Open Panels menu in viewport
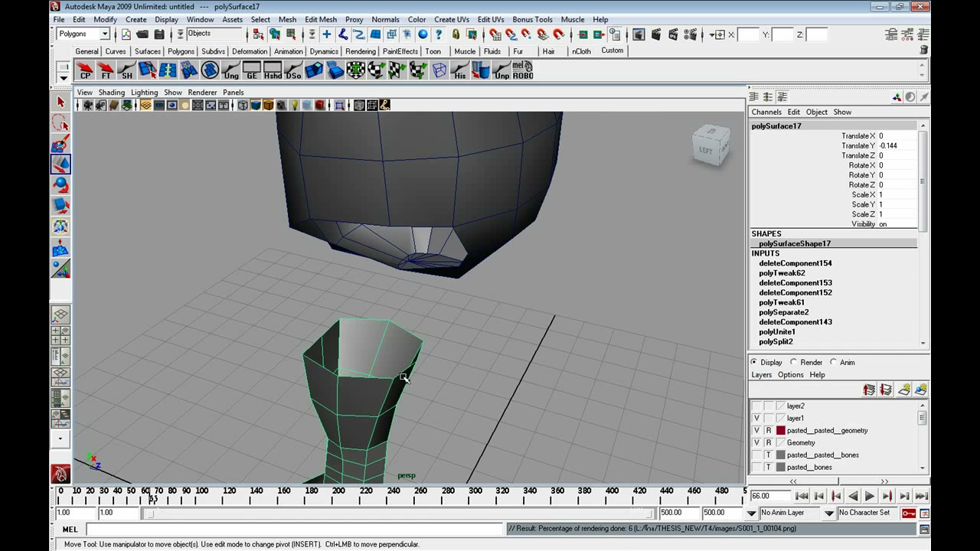 pos(234,93)
